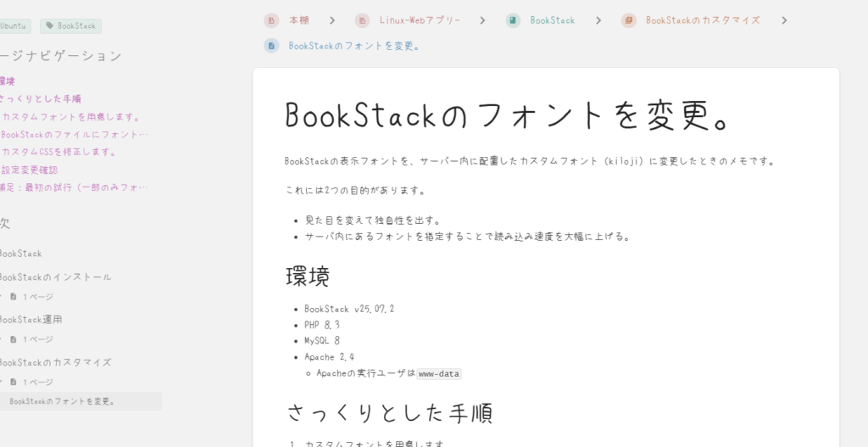Open the chevron after BookStackのカスタマイズ breadcrumb
The width and height of the screenshot is (868, 447).
point(784,20)
